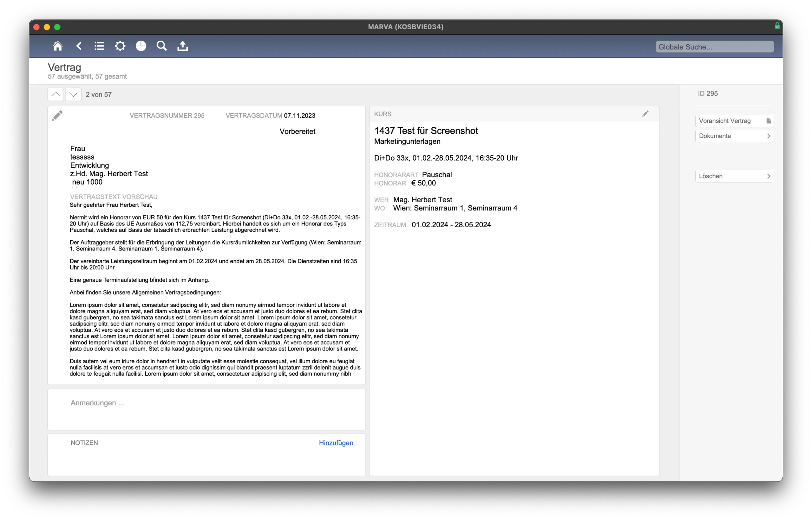812x520 pixels.
Task: Click the magnifier search icon
Action: pos(161,46)
